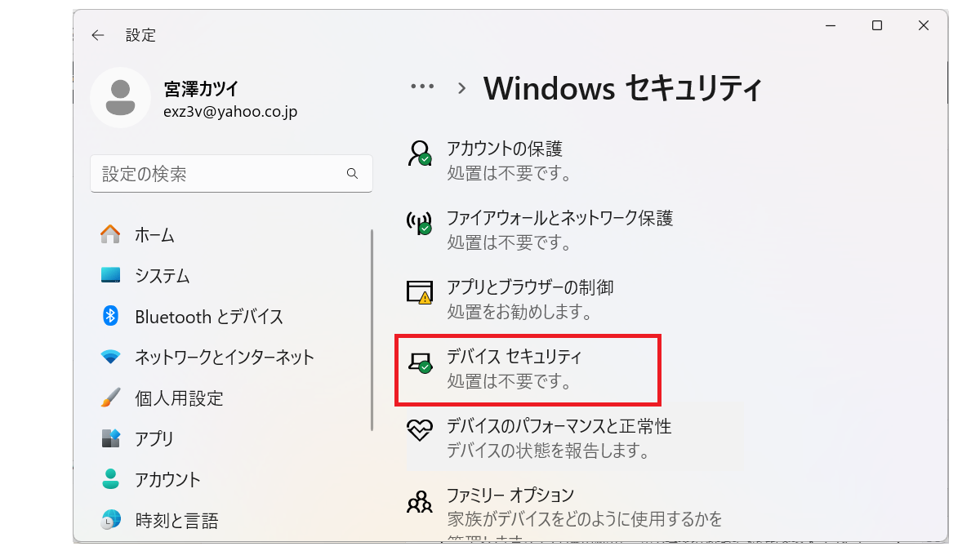This screenshot has height=551, width=980.
Task: Click the 時刻と言語 clock globe icon
Action: click(x=110, y=520)
